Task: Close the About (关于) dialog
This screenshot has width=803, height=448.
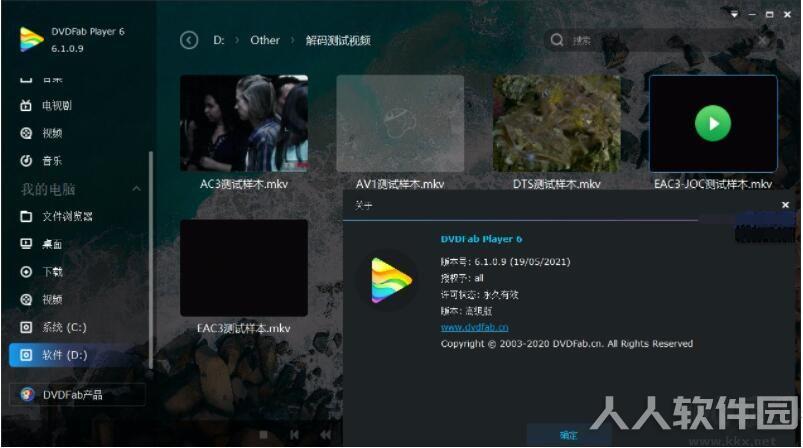Action: point(785,205)
